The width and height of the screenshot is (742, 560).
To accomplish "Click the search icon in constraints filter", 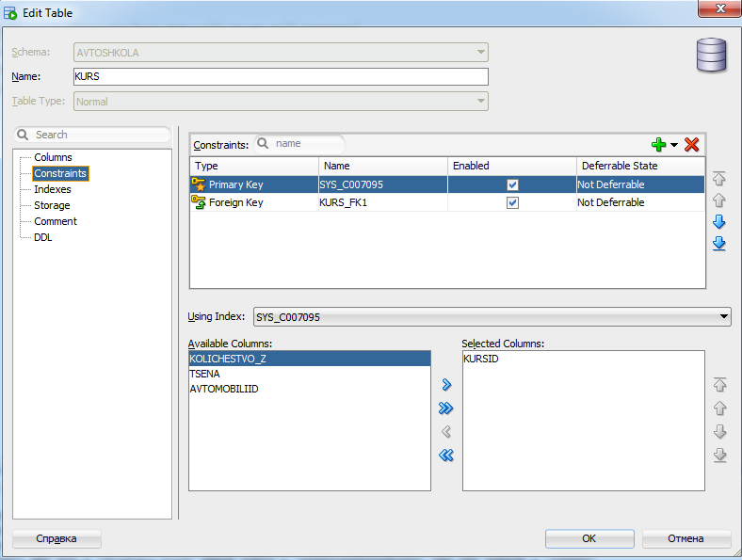I will [x=263, y=143].
